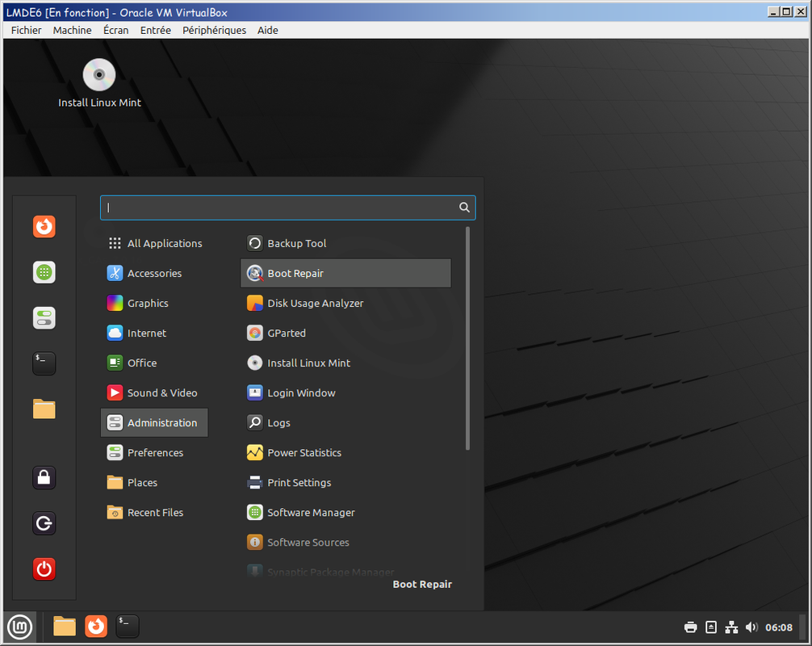The height and width of the screenshot is (646, 812).
Task: Select the Preferences category
Action: click(154, 453)
